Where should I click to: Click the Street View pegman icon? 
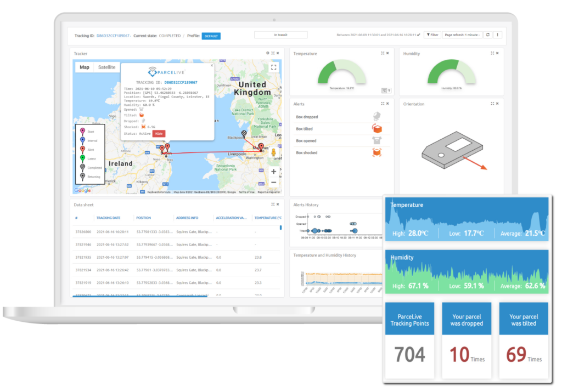(274, 153)
